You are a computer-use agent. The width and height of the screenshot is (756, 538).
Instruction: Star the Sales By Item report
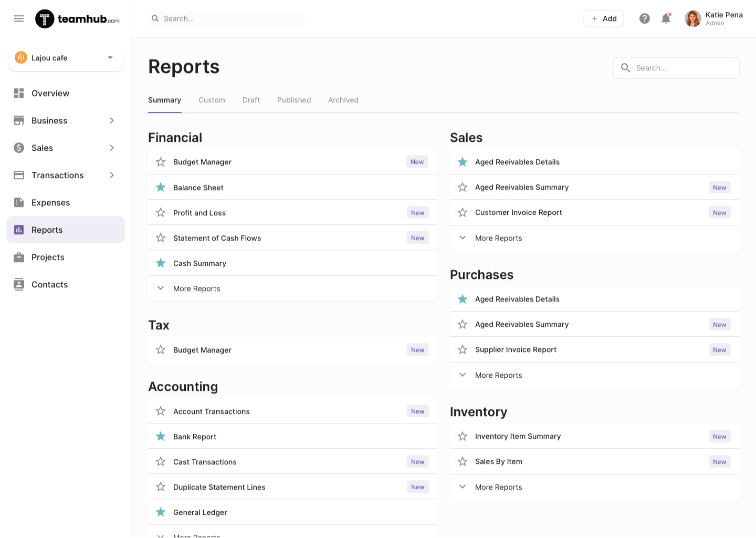[463, 461]
